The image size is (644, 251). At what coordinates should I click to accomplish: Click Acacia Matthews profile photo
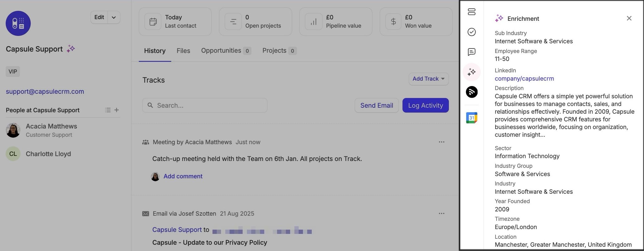click(13, 130)
